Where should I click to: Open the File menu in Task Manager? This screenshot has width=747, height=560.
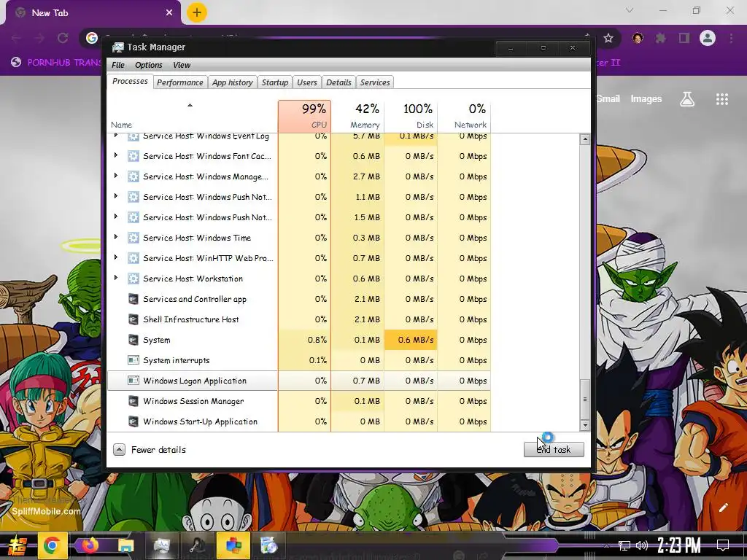117,65
